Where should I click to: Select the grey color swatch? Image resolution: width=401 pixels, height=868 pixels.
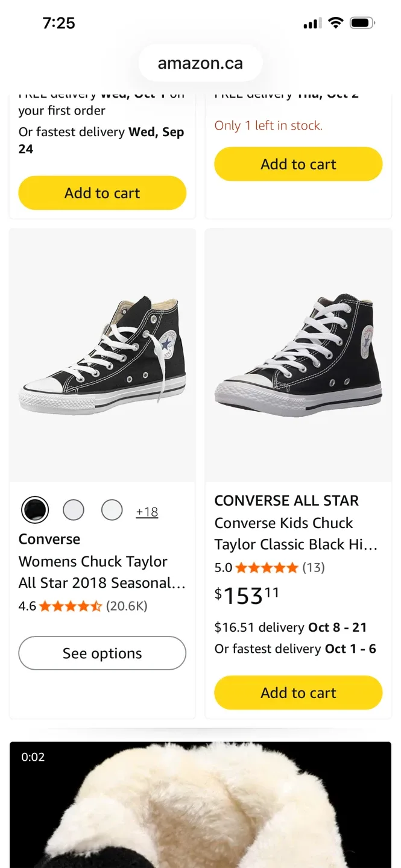pyautogui.click(x=74, y=509)
